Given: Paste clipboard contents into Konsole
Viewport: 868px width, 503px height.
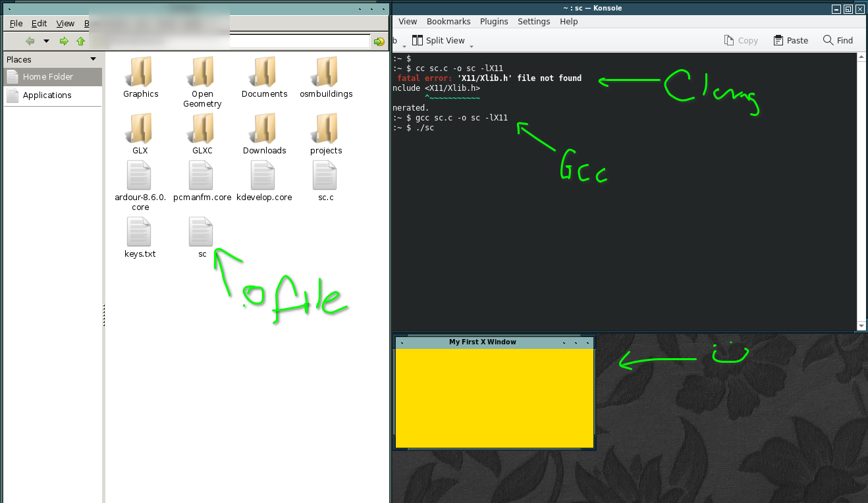Looking at the screenshot, I should 790,40.
